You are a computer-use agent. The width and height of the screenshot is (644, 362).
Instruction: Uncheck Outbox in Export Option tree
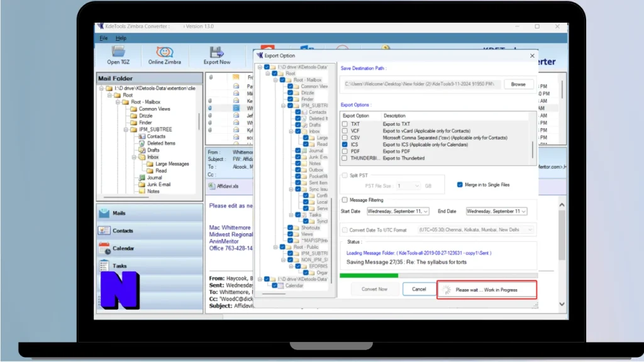[297, 170]
